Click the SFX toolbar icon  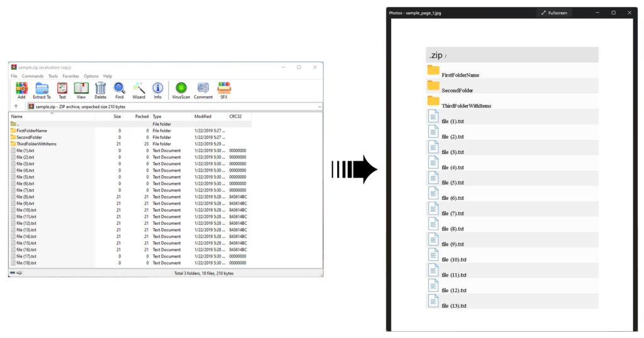pos(224,90)
